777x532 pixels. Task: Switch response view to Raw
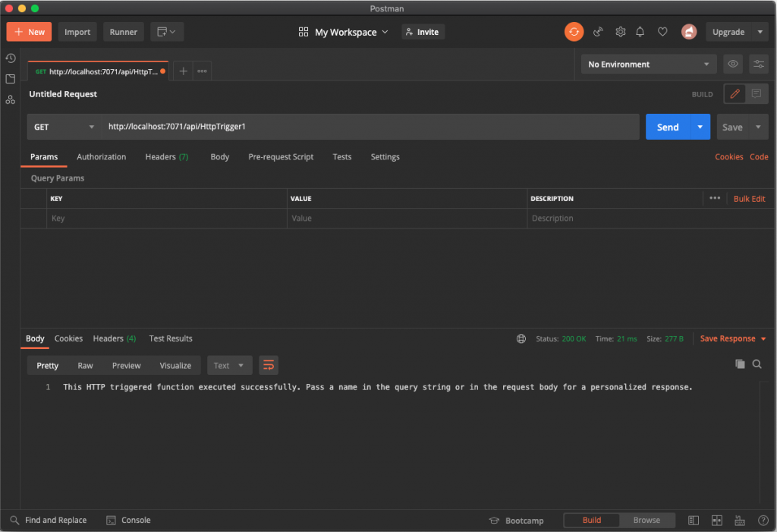coord(85,365)
